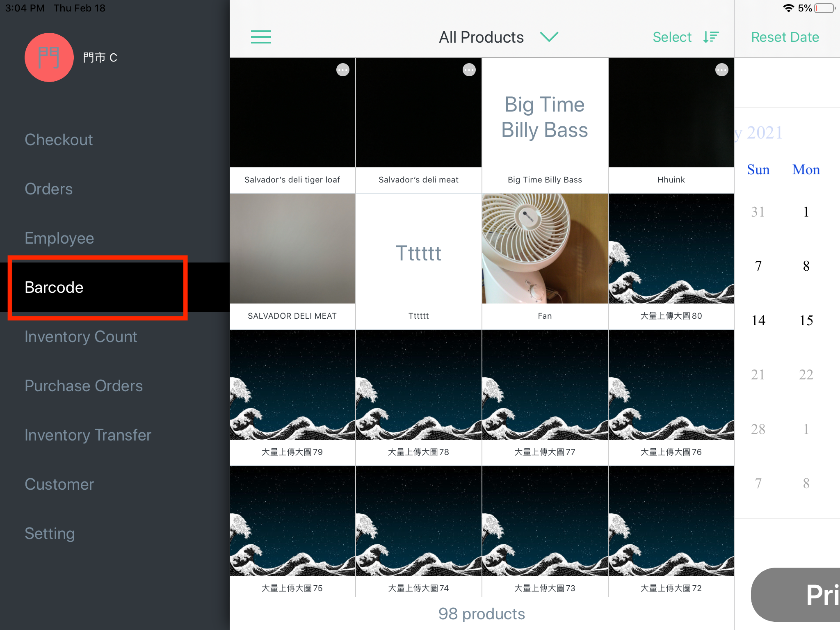The width and height of the screenshot is (840, 630).
Task: Pick product 大量上傳大圖80
Action: [x=671, y=261]
